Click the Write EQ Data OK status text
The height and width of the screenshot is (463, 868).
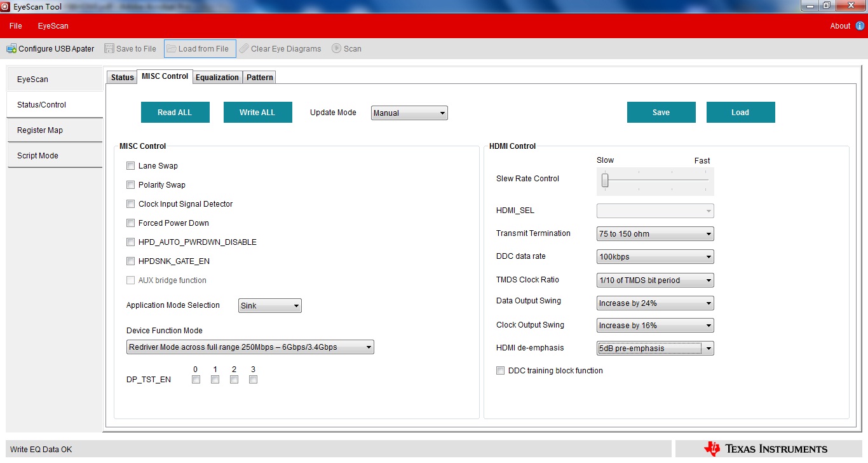[x=41, y=450]
